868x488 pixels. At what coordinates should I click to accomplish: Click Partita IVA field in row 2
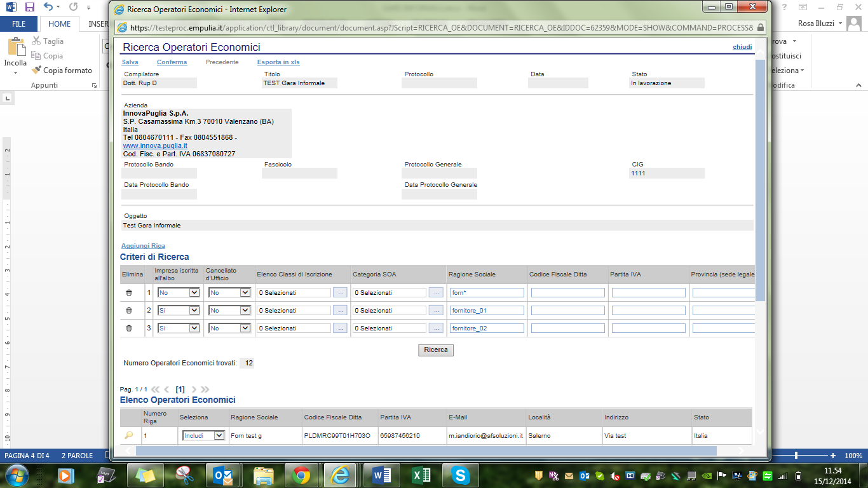tap(649, 311)
